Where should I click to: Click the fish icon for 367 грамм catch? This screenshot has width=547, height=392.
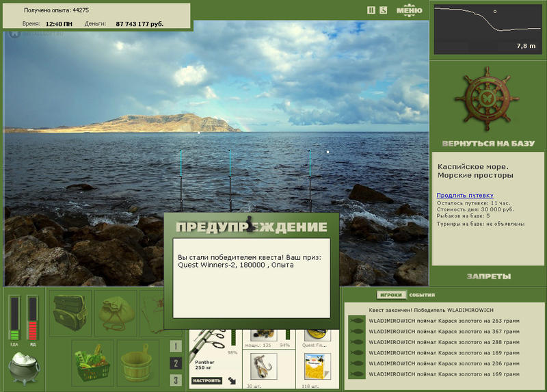pos(356,331)
